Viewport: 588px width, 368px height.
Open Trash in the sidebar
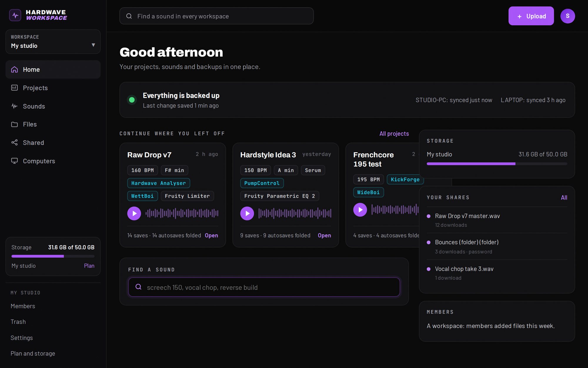click(x=18, y=321)
